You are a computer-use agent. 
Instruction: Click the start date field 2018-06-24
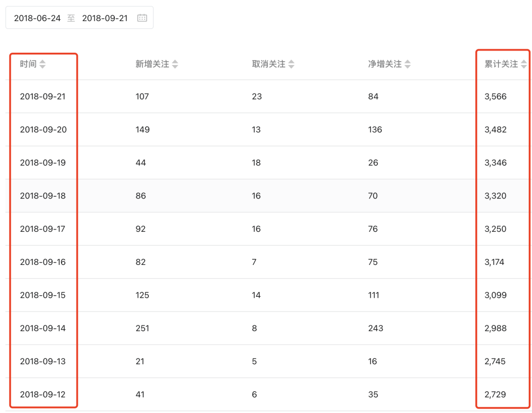click(x=37, y=18)
